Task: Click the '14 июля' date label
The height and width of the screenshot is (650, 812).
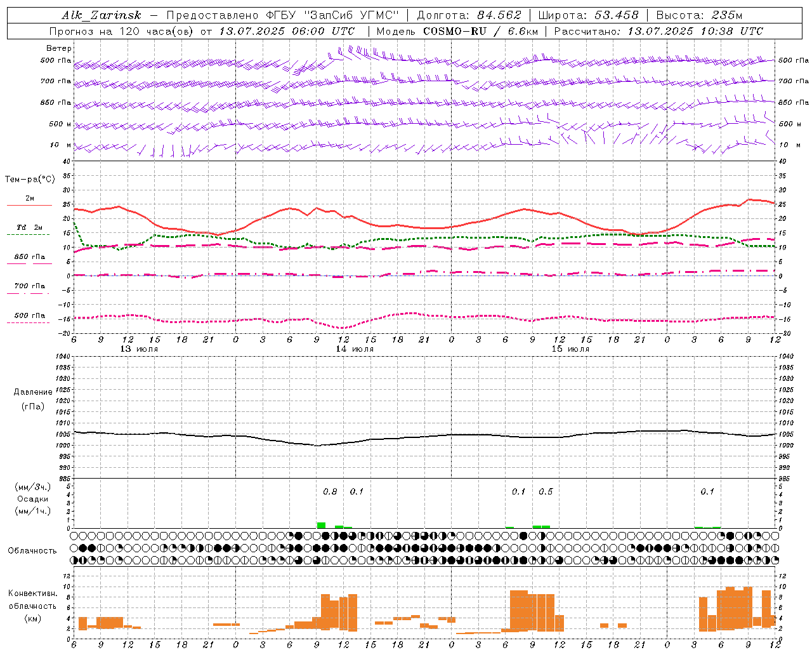Action: [x=355, y=349]
